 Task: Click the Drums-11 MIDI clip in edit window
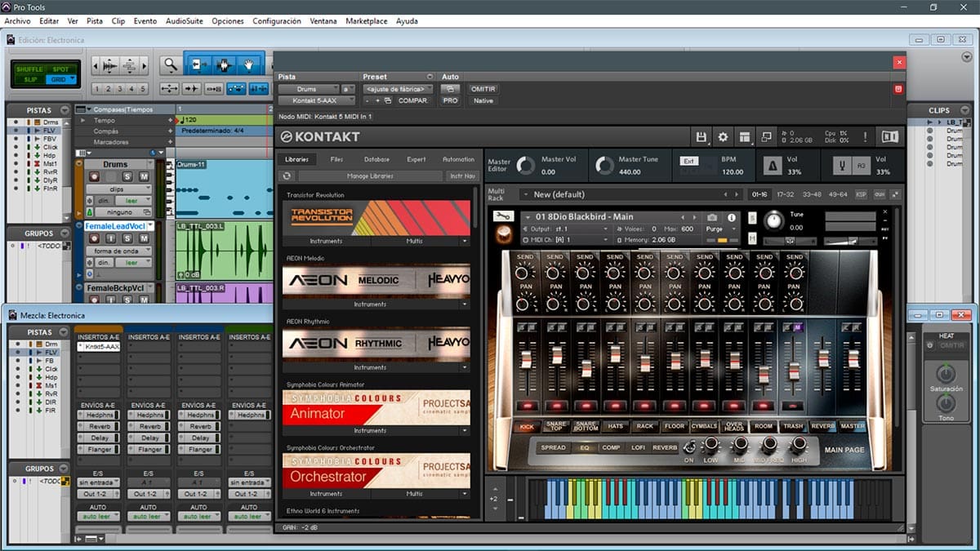tap(223, 189)
